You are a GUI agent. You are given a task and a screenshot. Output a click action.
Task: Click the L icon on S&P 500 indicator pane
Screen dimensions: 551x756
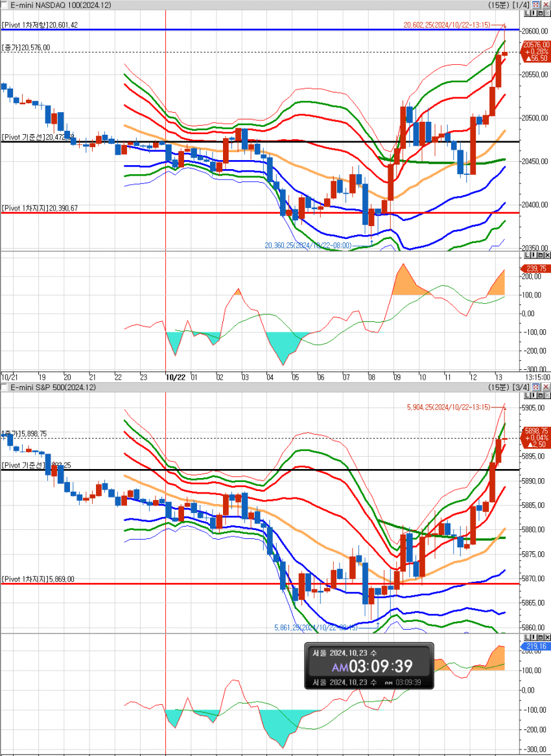[526, 637]
